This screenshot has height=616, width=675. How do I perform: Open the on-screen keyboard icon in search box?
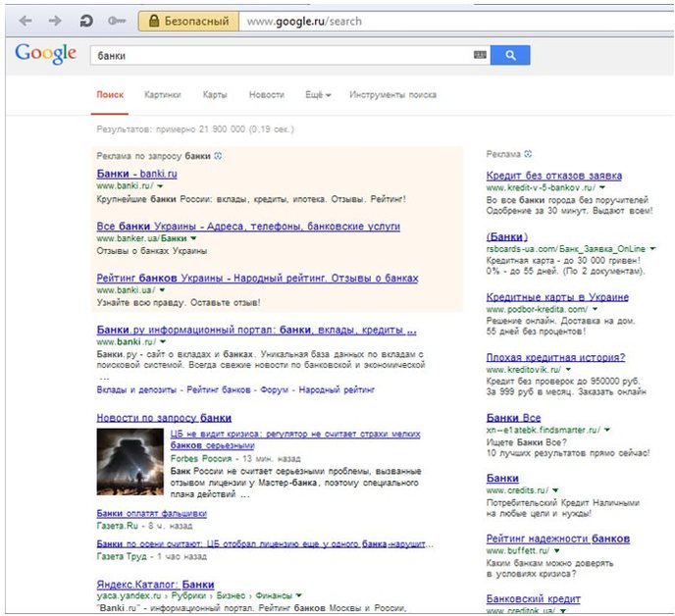pyautogui.click(x=480, y=55)
